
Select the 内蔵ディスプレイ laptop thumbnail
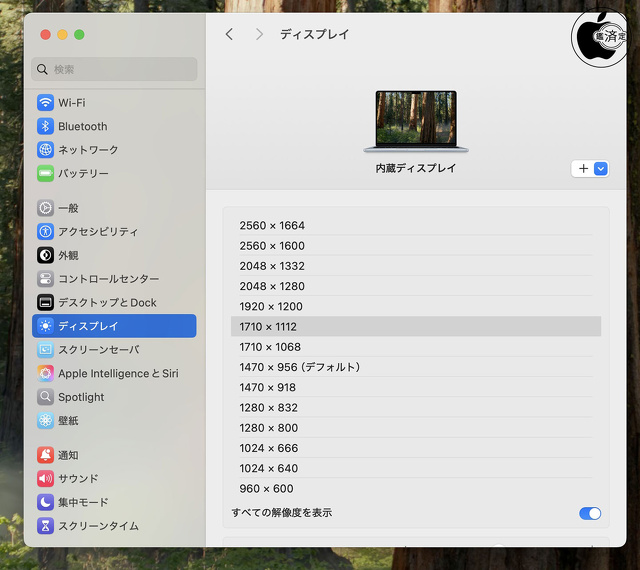click(x=416, y=121)
